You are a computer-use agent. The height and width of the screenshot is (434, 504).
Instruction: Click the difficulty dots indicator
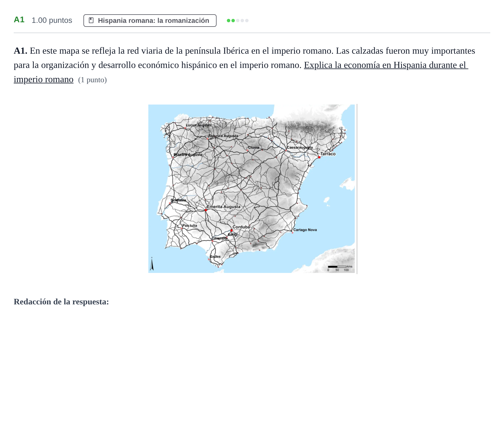237,21
